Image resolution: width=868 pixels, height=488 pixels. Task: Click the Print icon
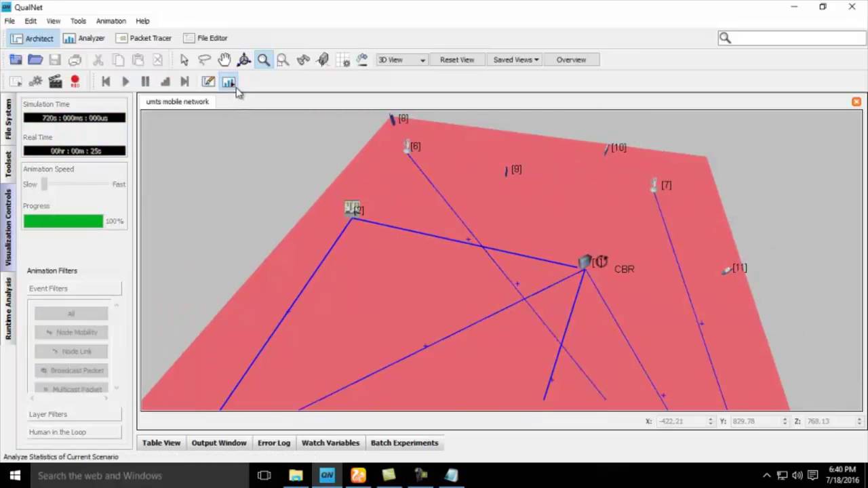75,60
